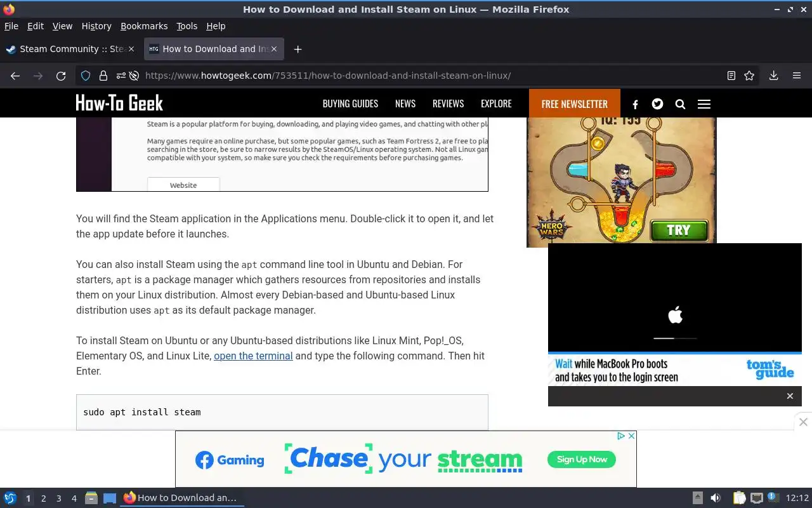Bookmark this page with the star
The width and height of the screenshot is (812, 508).
pyautogui.click(x=749, y=76)
